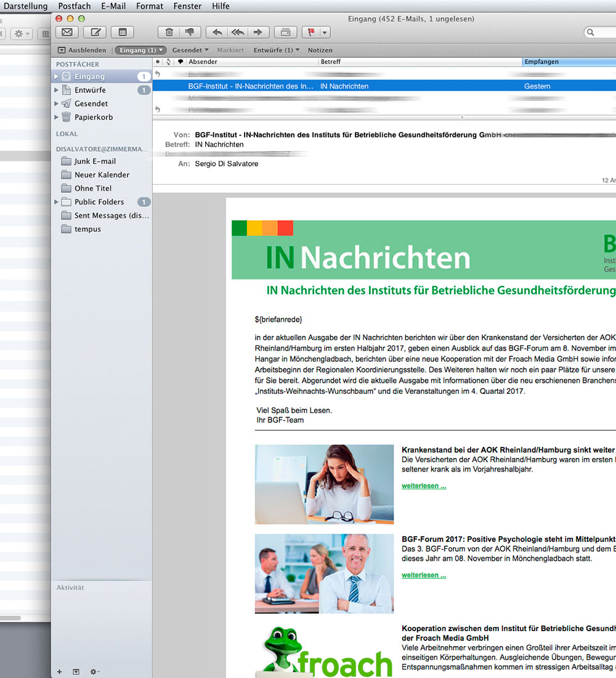Screen dimensions: 616x678
Task: Delete the message using the trash icon
Action: tap(169, 32)
